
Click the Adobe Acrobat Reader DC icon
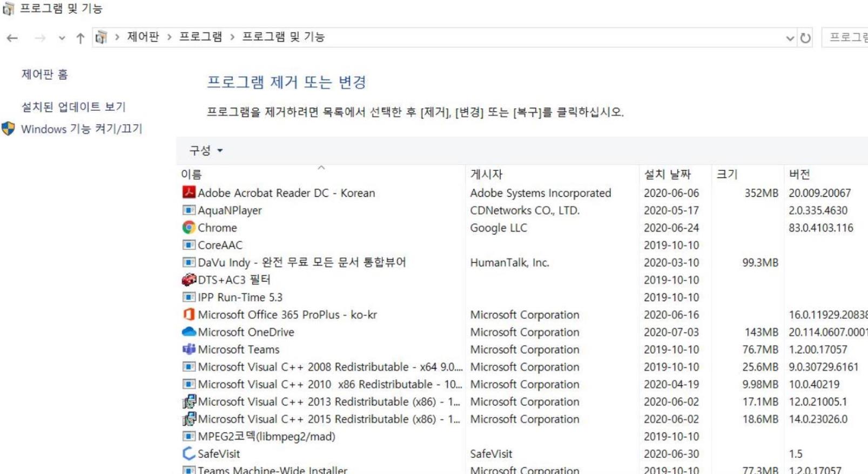pos(189,192)
